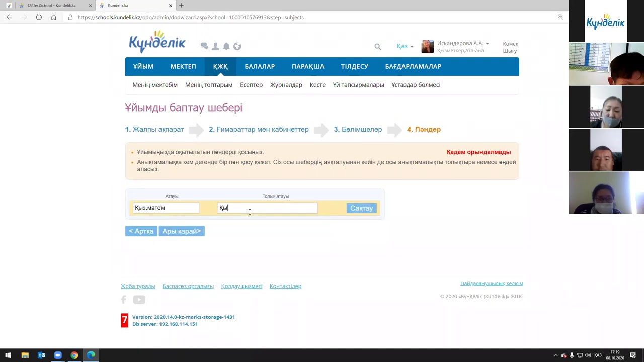Screen dimensions: 644x362
Task: Close the QATestSchool - Kundelik.kz tab
Action: 91,6
